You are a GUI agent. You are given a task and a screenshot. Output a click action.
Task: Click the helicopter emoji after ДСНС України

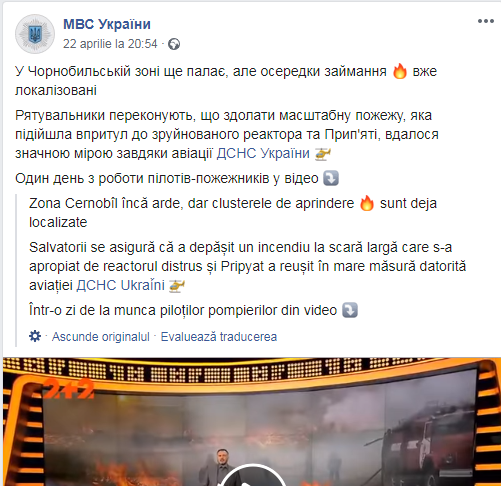pos(323,154)
